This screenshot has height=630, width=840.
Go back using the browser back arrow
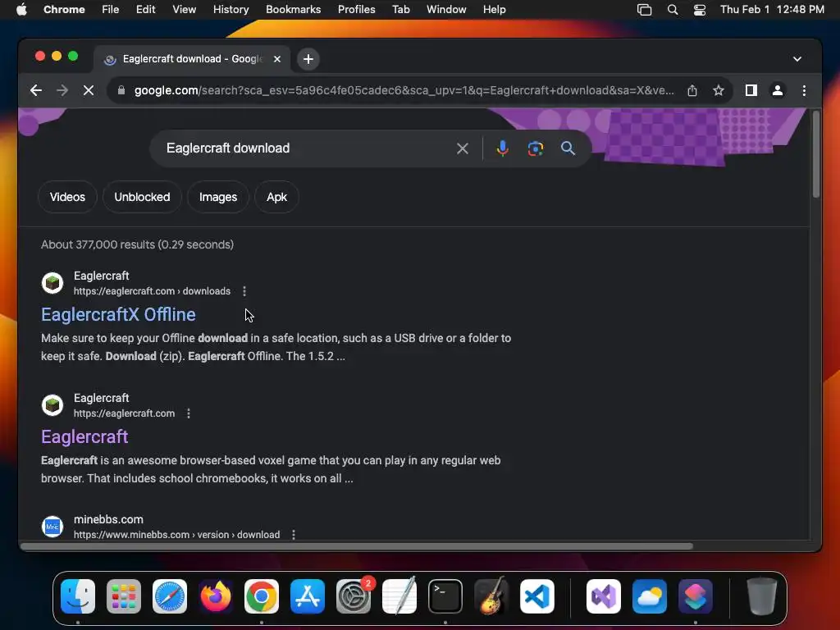point(36,90)
